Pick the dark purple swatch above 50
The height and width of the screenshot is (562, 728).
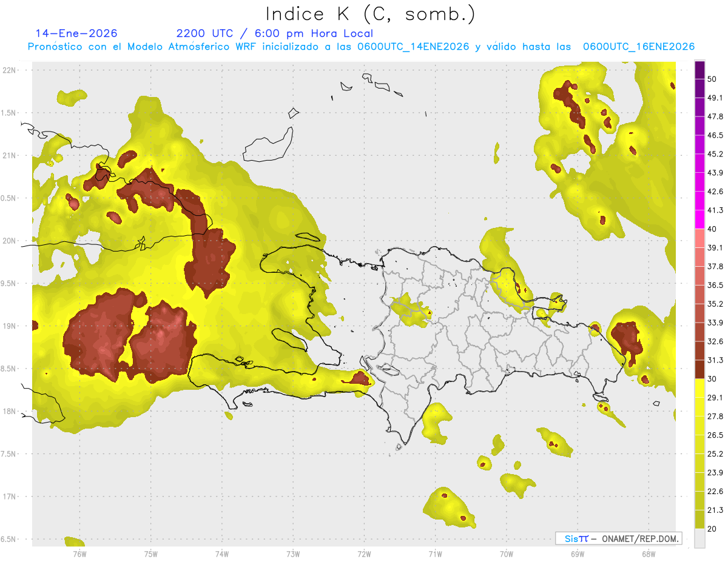pyautogui.click(x=699, y=70)
